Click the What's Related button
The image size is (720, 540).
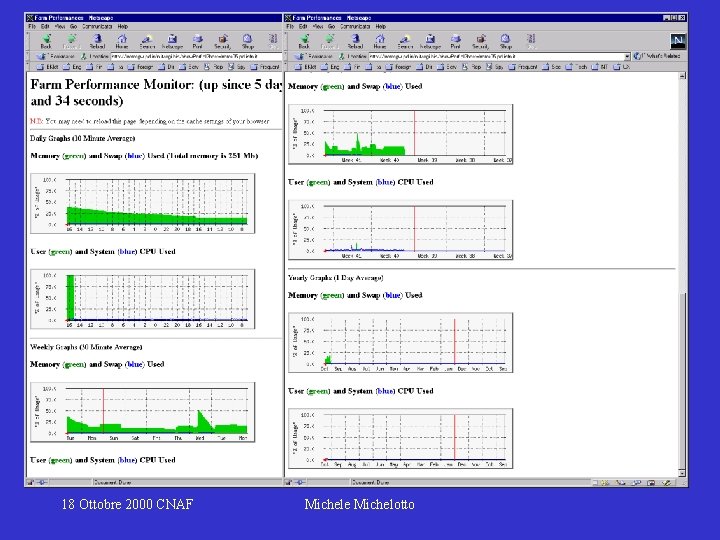657,56
